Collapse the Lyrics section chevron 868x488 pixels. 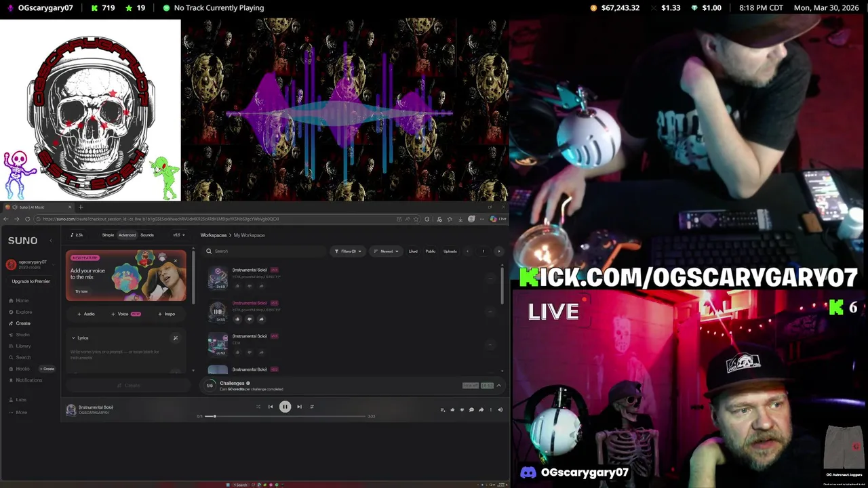coord(73,338)
